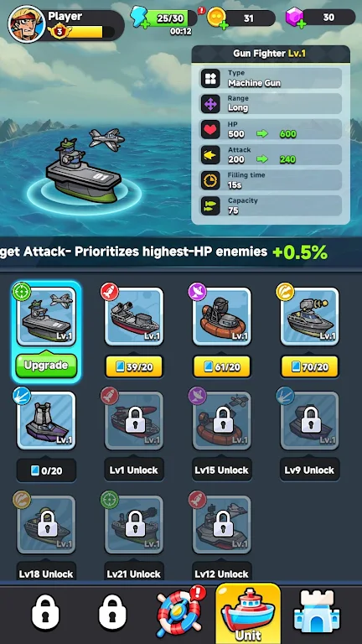Image resolution: width=362 pixels, height=644 pixels.
Task: Select the red missile ship unit card
Action: coord(134,316)
